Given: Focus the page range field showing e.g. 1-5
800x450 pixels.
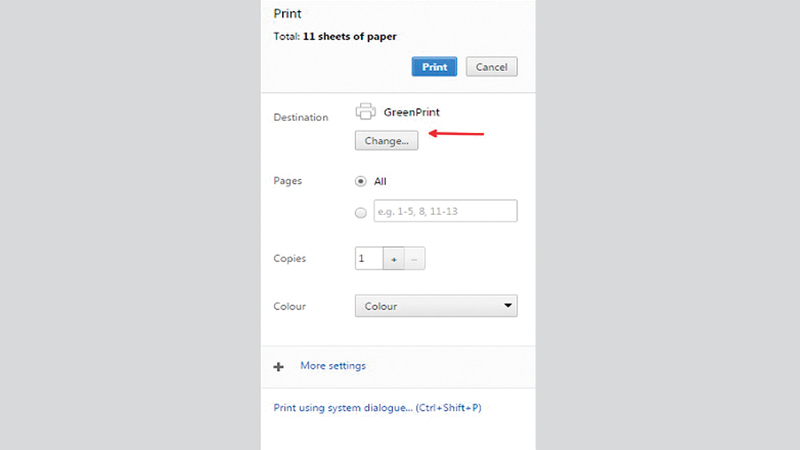Looking at the screenshot, I should pos(445,211).
